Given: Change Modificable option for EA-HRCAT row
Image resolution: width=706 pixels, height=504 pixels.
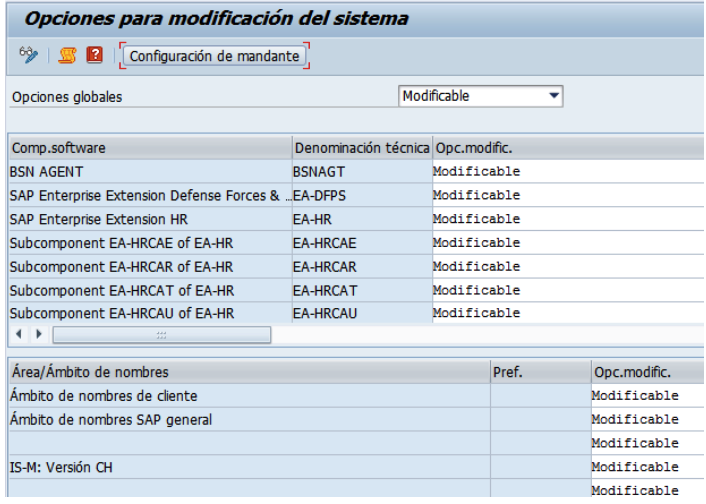Looking at the screenshot, I should pos(569,291).
